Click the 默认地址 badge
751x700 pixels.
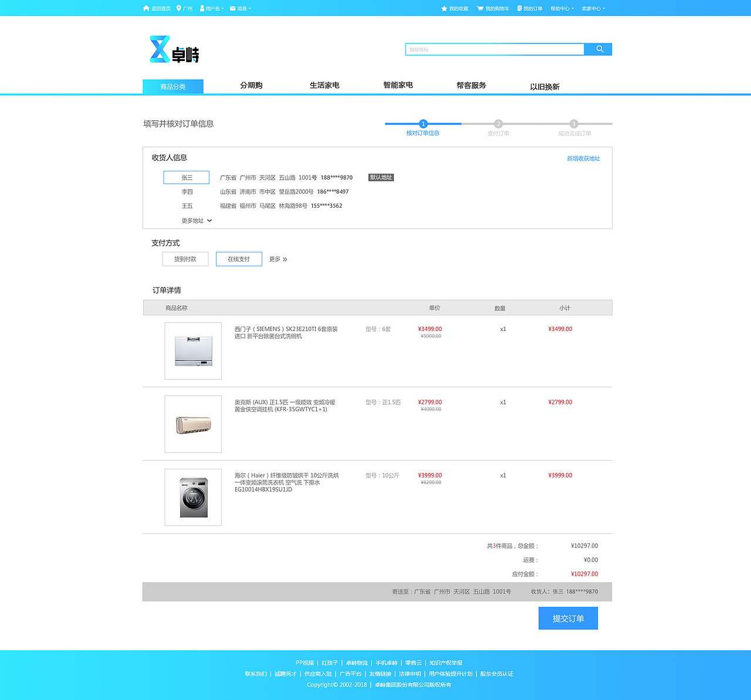click(381, 177)
